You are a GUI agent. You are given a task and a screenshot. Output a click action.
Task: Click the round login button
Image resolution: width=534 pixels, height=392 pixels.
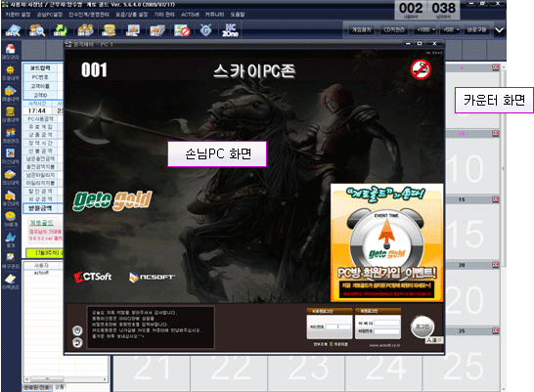423,327
